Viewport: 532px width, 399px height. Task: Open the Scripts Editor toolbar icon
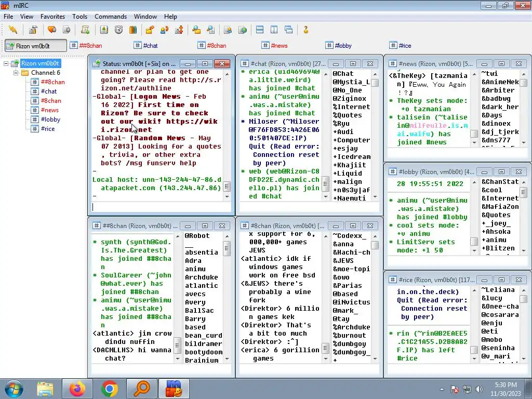(x=85, y=30)
